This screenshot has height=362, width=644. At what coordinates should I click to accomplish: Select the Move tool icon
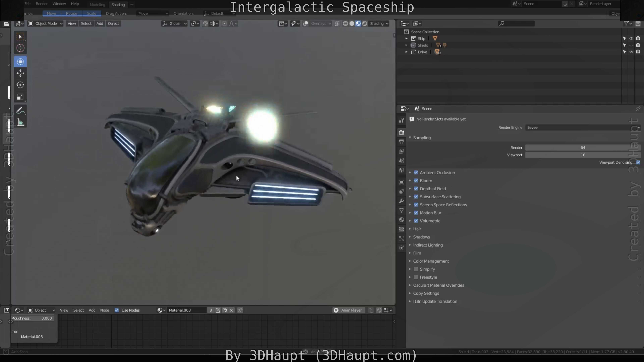pos(20,73)
